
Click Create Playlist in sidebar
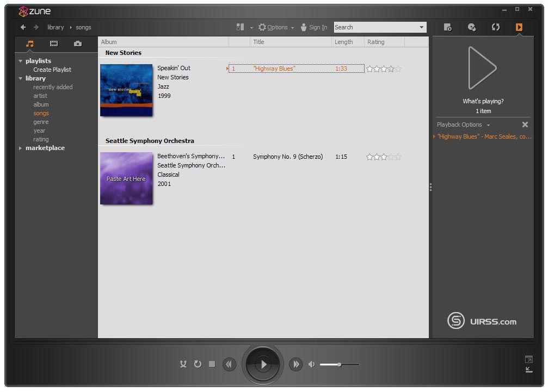pyautogui.click(x=52, y=70)
